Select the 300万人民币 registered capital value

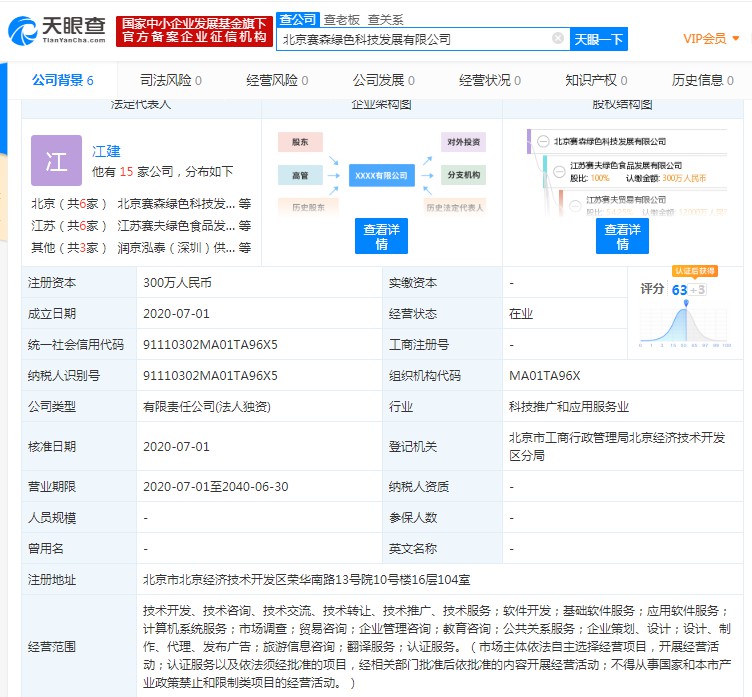177,283
